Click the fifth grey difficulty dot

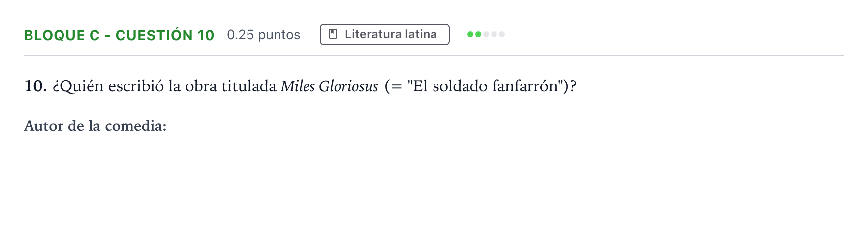(x=502, y=34)
